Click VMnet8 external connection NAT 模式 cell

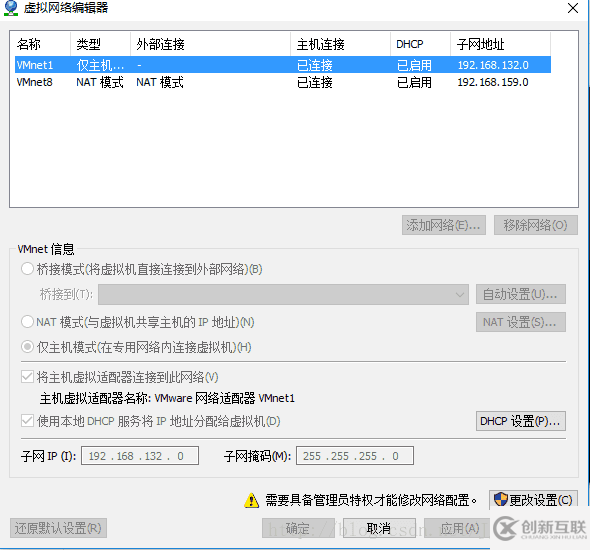click(160, 82)
